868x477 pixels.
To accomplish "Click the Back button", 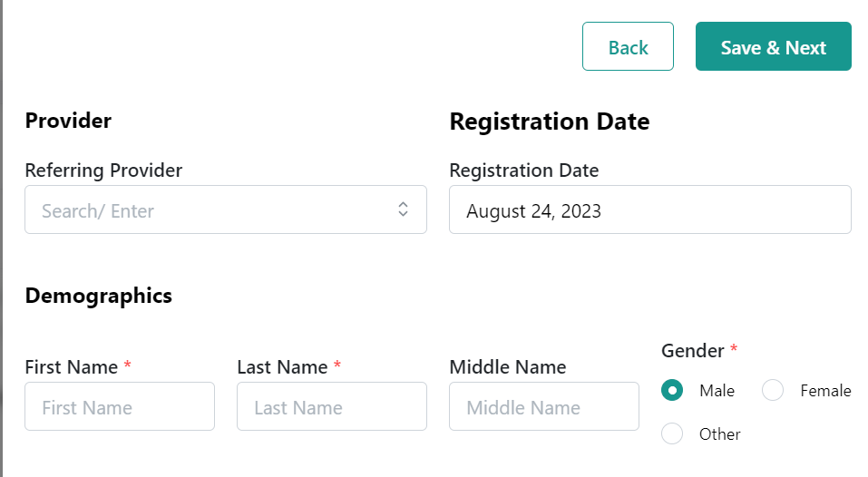I will point(628,46).
